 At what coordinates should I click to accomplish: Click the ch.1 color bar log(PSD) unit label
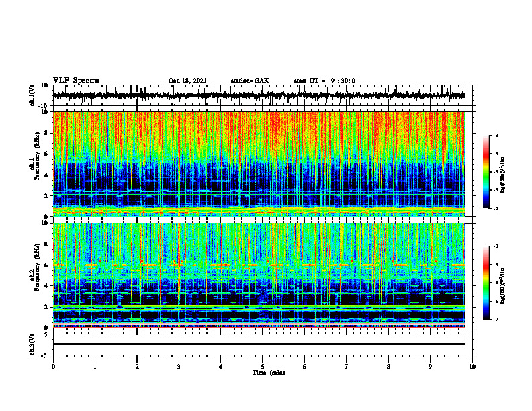coord(503,175)
